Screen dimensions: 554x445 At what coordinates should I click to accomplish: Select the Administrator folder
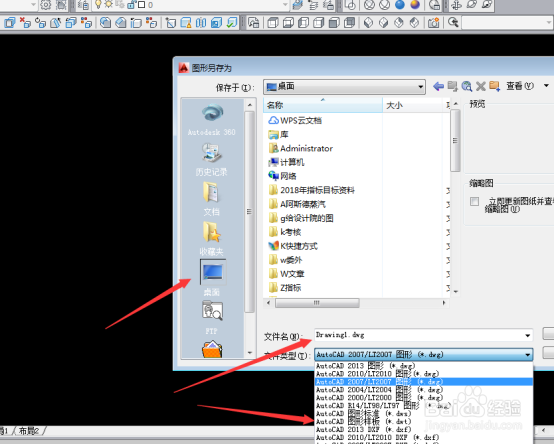click(x=301, y=148)
